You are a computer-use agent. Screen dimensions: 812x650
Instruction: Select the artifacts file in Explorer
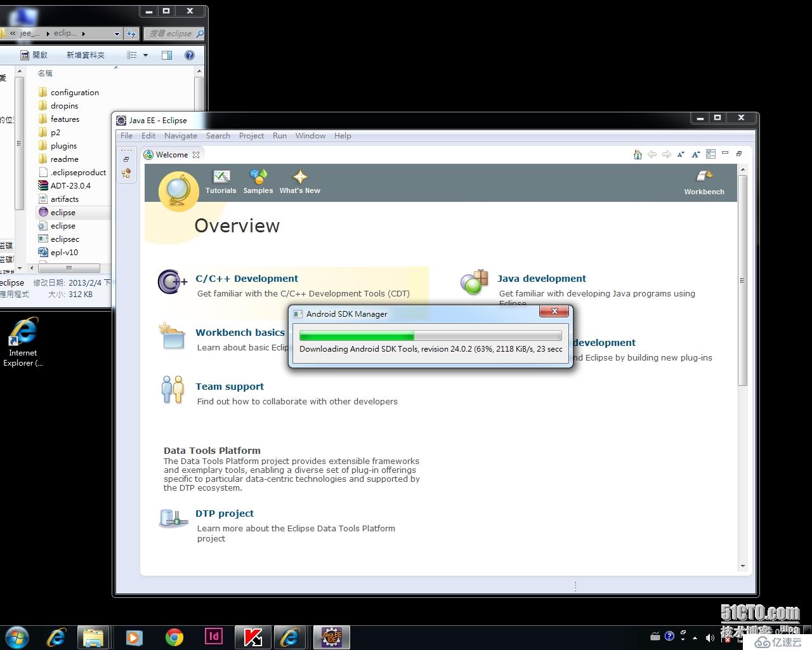point(58,199)
